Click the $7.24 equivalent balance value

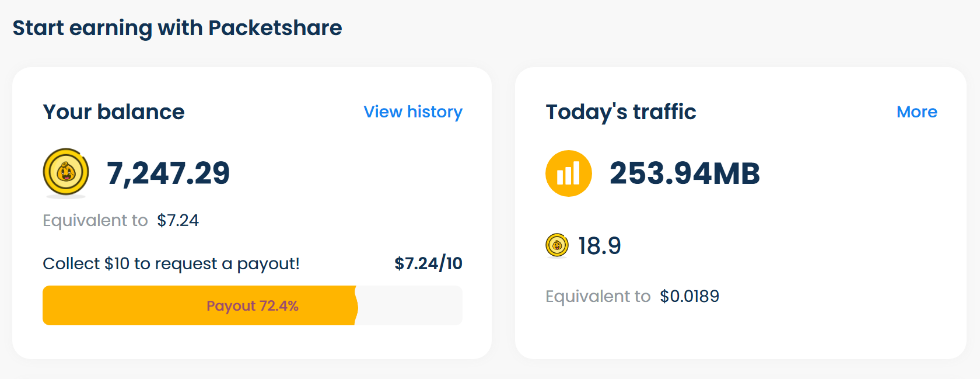pos(178,220)
